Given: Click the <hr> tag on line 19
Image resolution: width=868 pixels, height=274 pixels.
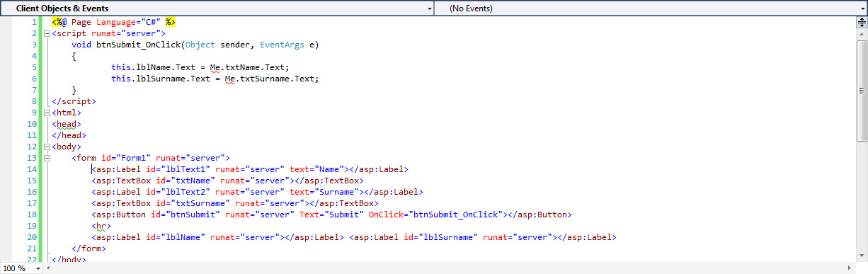Looking at the screenshot, I should pos(101,226).
